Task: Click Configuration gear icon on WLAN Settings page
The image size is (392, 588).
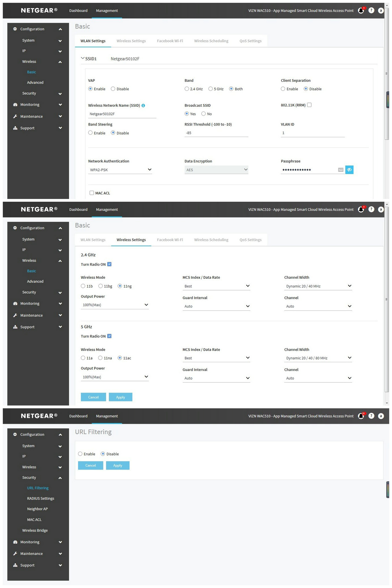Action: point(15,29)
